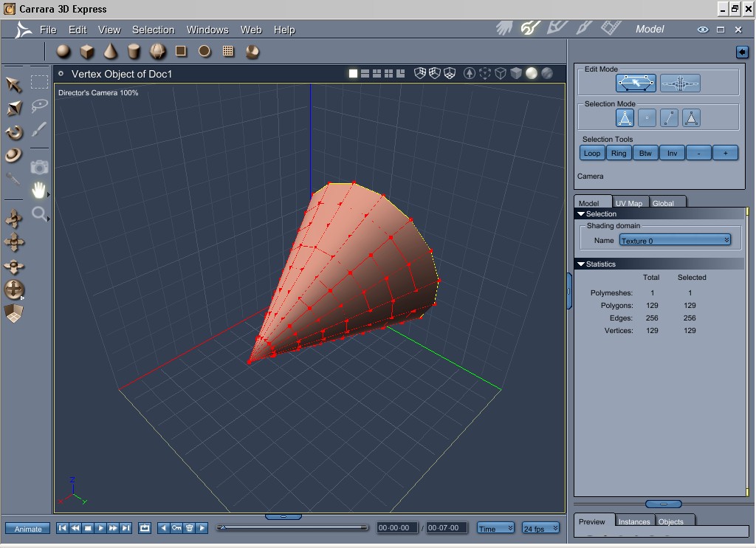Add a cylinder primitive
The width and height of the screenshot is (756, 548).
point(134,52)
